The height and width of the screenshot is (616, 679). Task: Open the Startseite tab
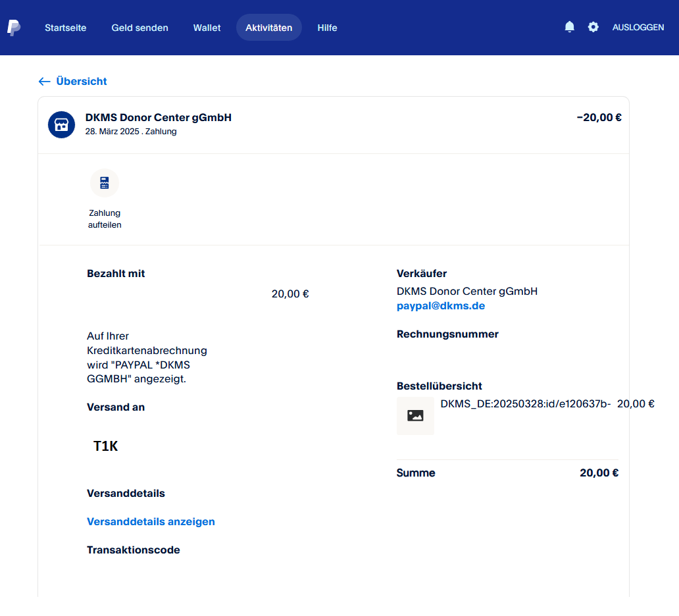pyautogui.click(x=66, y=28)
